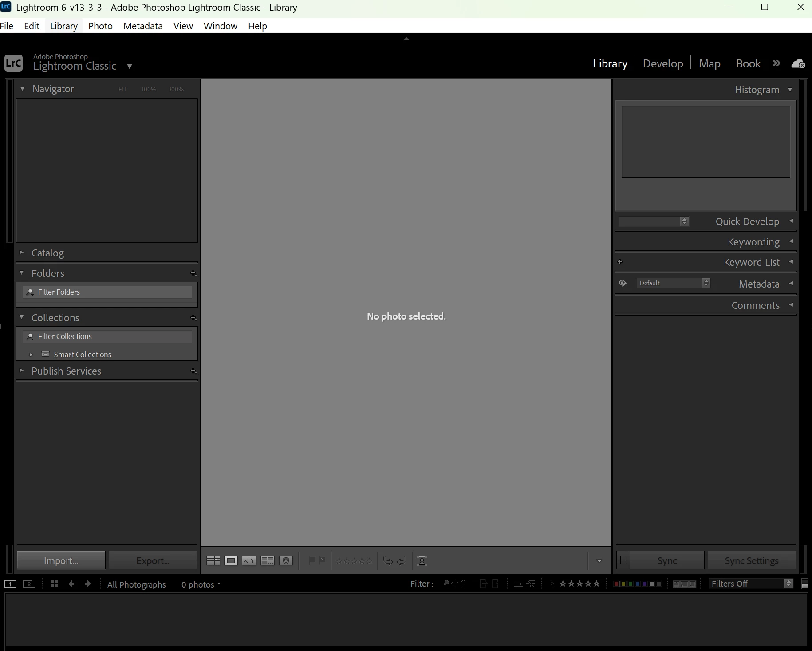Collapse the Navigator panel
This screenshot has height=651, width=812.
pyautogui.click(x=22, y=89)
